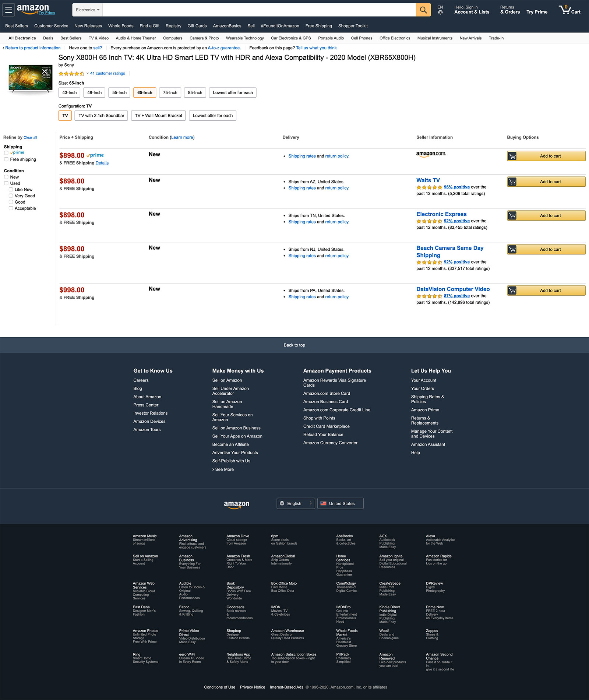The width and height of the screenshot is (589, 700).
Task: Click the cart icon inside Walts TV's Add to cart button
Action: (512, 182)
